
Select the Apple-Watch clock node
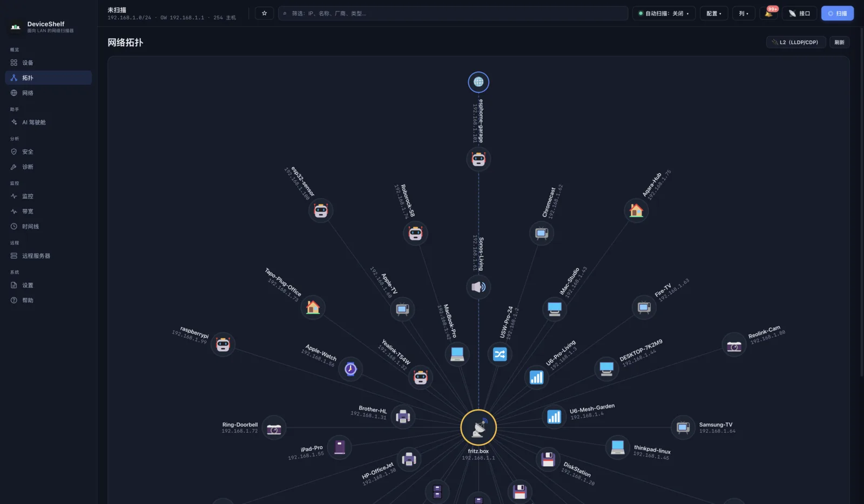[x=350, y=369]
